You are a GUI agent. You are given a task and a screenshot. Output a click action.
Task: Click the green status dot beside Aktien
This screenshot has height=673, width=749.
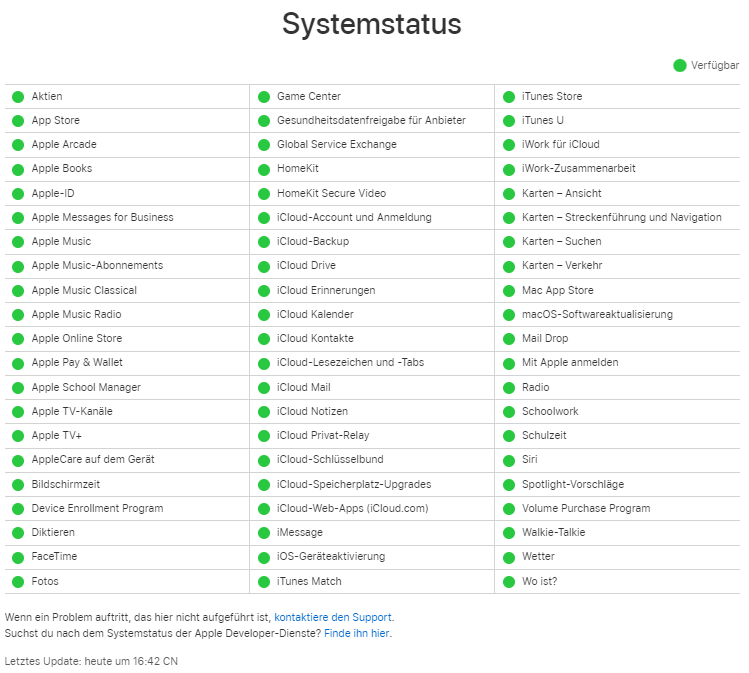tap(18, 97)
